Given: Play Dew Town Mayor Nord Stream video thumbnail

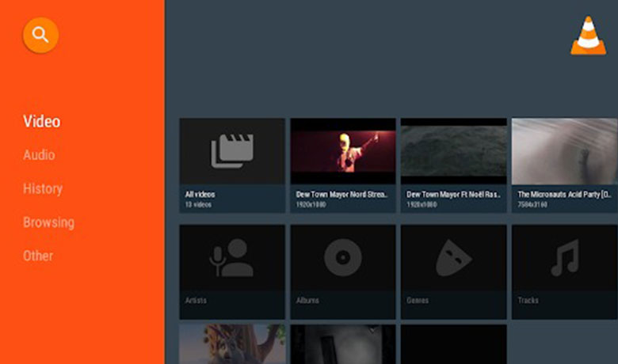Looking at the screenshot, I should 342,150.
